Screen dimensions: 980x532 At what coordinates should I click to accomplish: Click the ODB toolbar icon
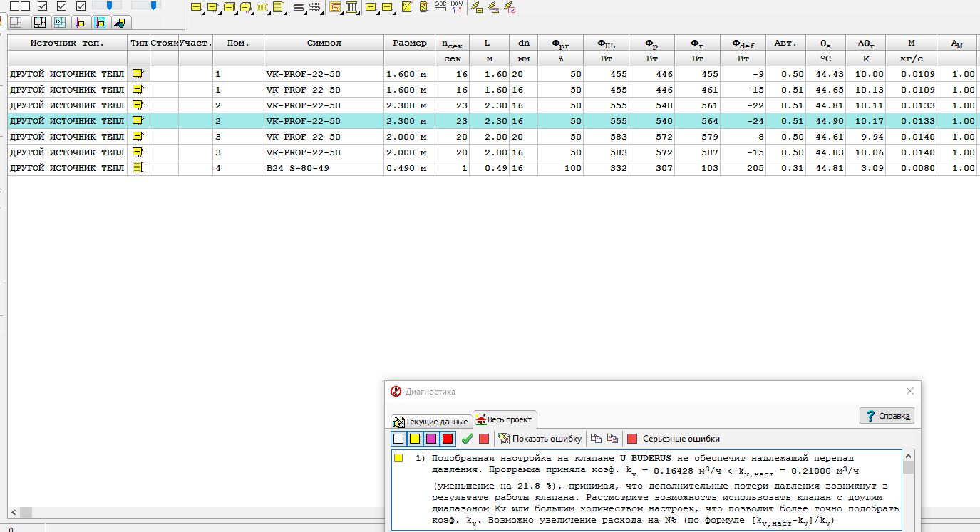point(440,8)
